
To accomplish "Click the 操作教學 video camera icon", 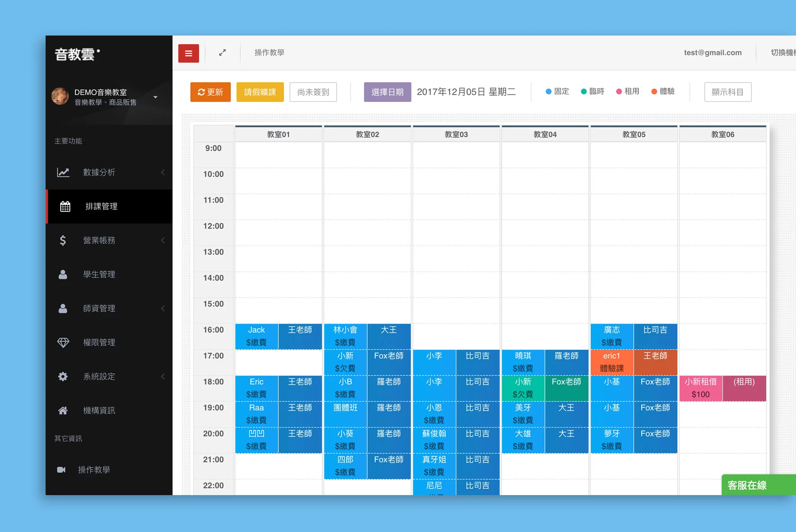I will click(x=61, y=470).
